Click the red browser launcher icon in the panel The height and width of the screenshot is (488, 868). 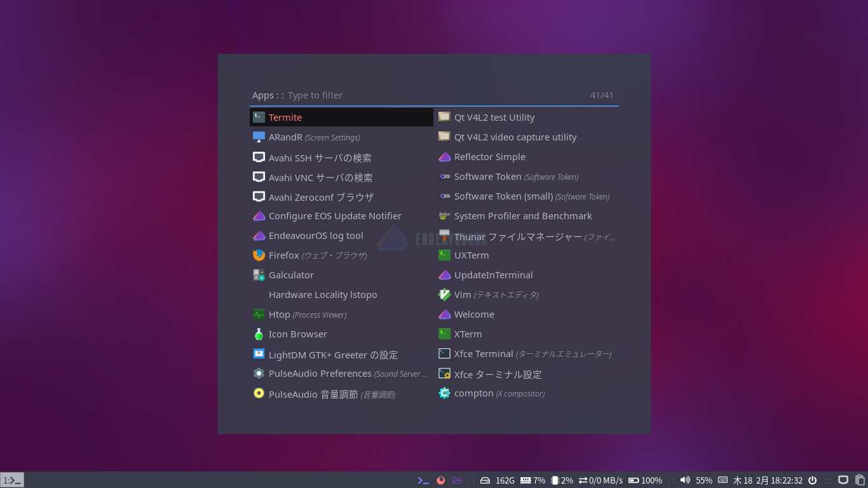(440, 480)
